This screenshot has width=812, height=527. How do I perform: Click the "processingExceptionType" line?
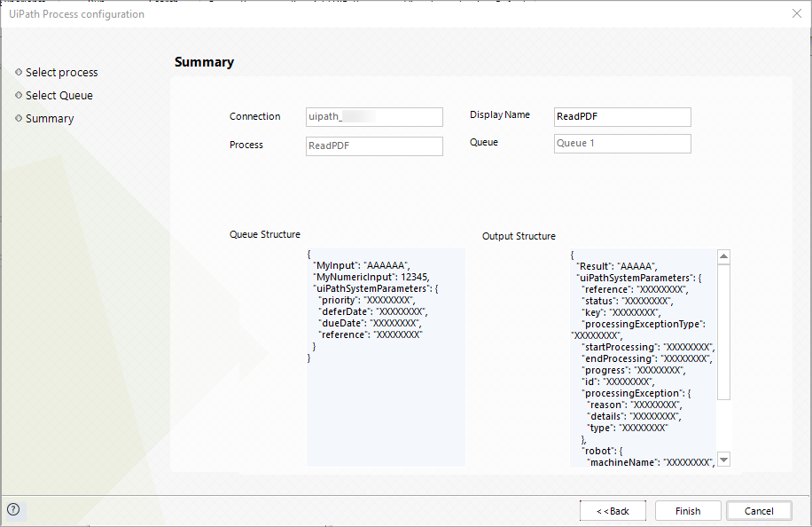point(644,324)
